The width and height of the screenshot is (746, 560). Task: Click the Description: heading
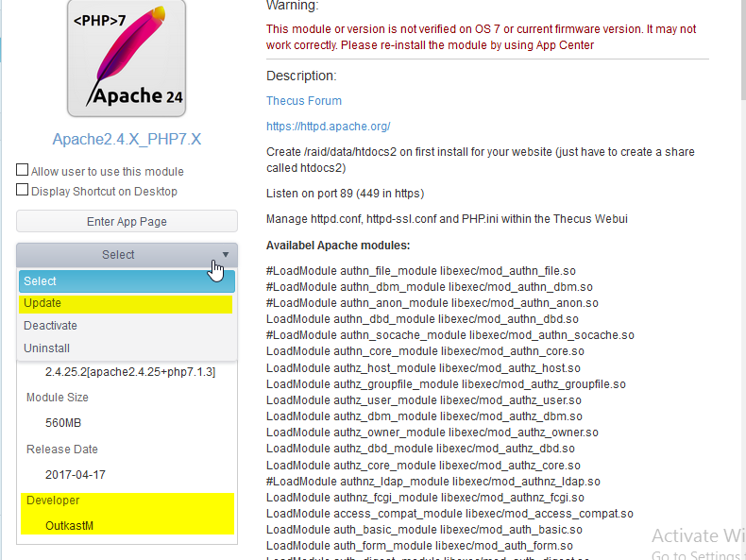pyautogui.click(x=301, y=76)
